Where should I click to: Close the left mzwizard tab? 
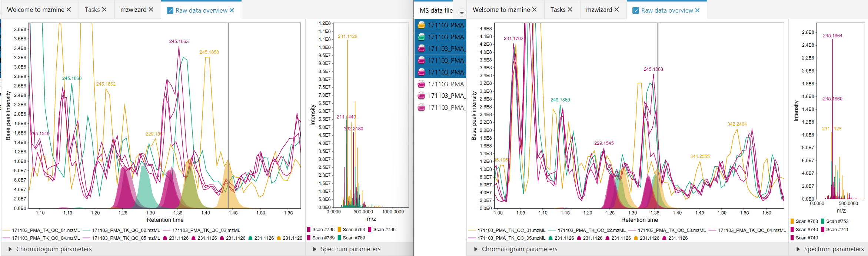(x=151, y=10)
